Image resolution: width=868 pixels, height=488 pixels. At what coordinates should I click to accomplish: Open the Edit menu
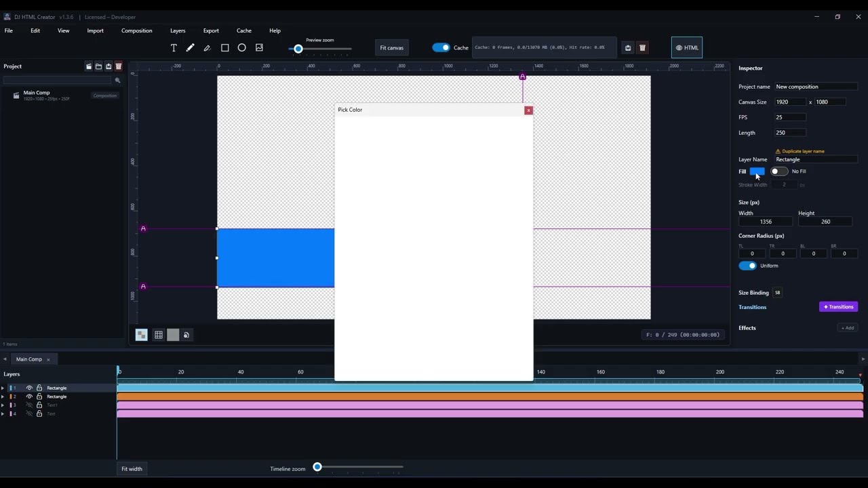pos(35,30)
